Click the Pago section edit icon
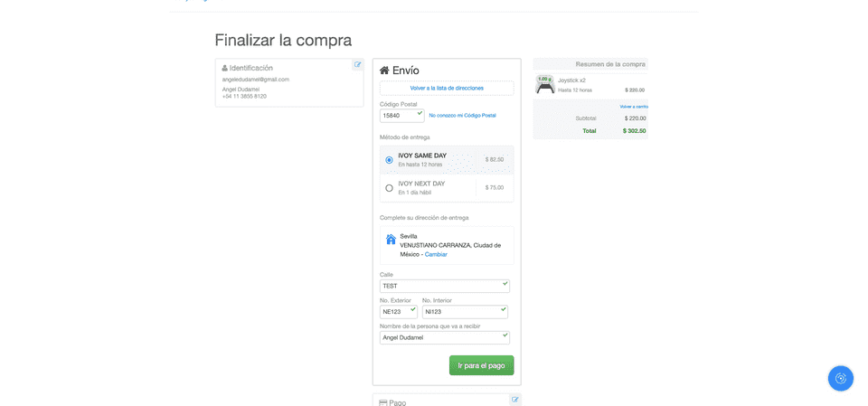 pyautogui.click(x=515, y=400)
